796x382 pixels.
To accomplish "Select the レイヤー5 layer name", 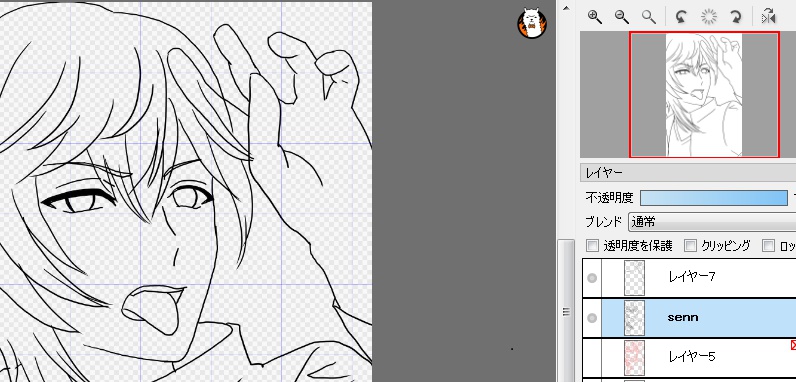I will (692, 357).
